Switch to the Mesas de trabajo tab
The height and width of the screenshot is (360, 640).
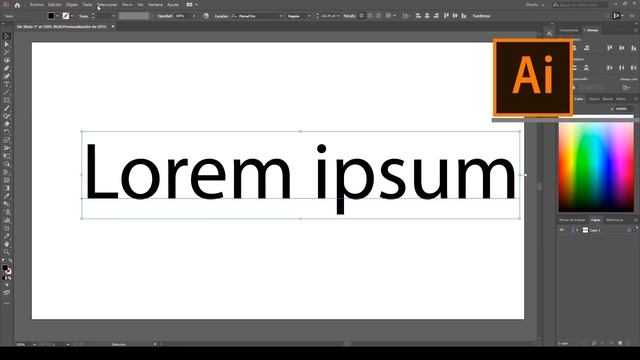coord(572,220)
